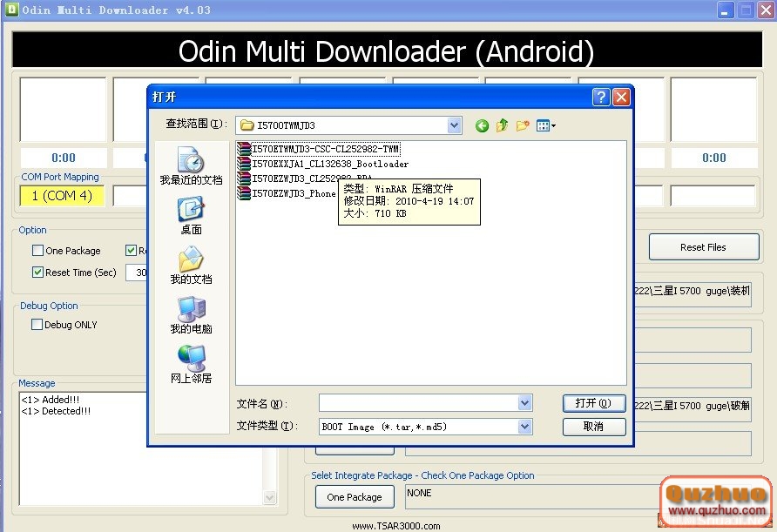Open Network Places (网上邻居) shortcut
Viewport: 777px width, 532px height.
(x=192, y=365)
